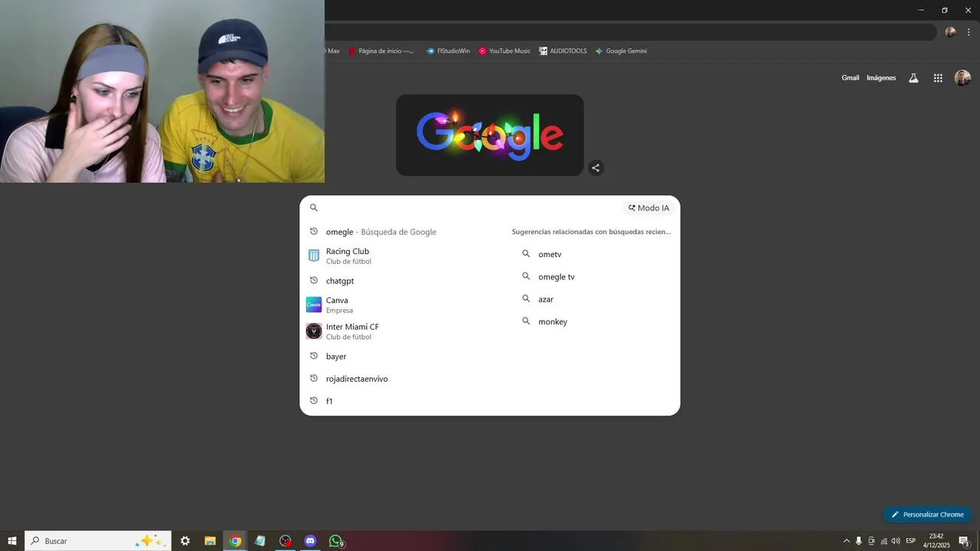Open the Google account avatar on the page
980x551 pixels.
tap(962, 78)
